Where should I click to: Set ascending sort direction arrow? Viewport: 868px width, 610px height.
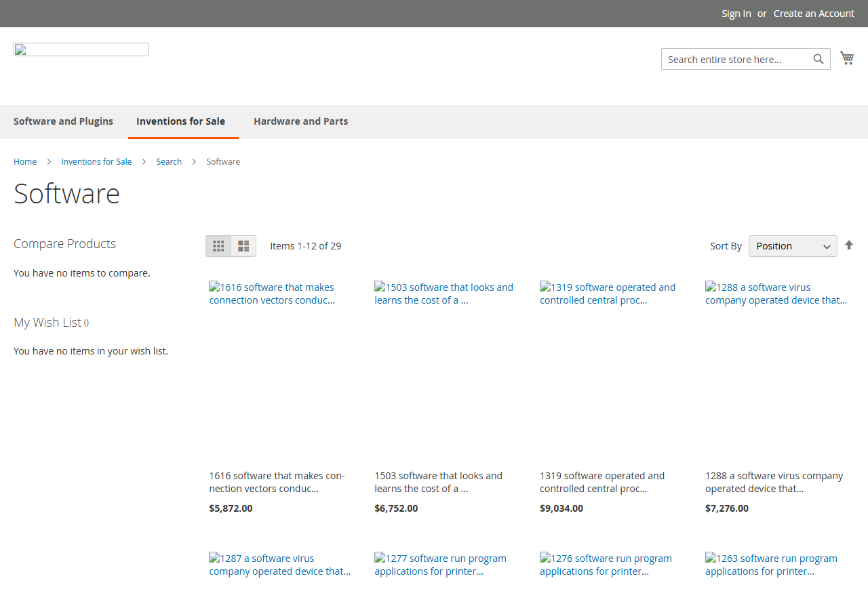point(849,245)
